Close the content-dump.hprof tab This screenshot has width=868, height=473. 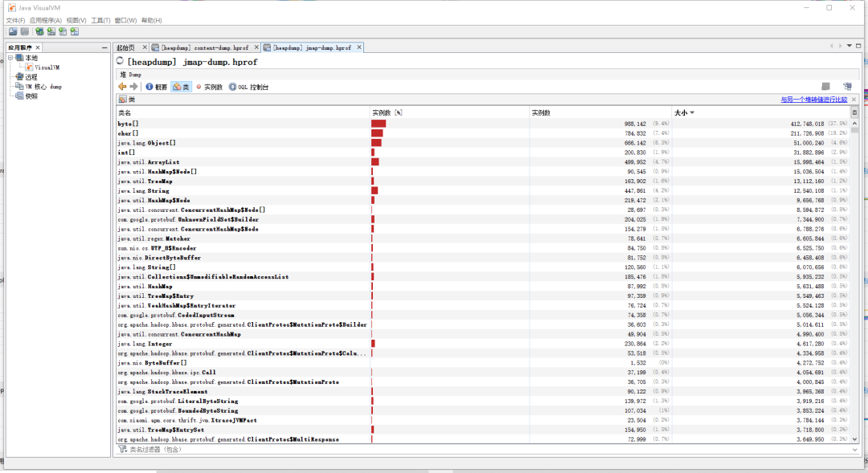256,47
